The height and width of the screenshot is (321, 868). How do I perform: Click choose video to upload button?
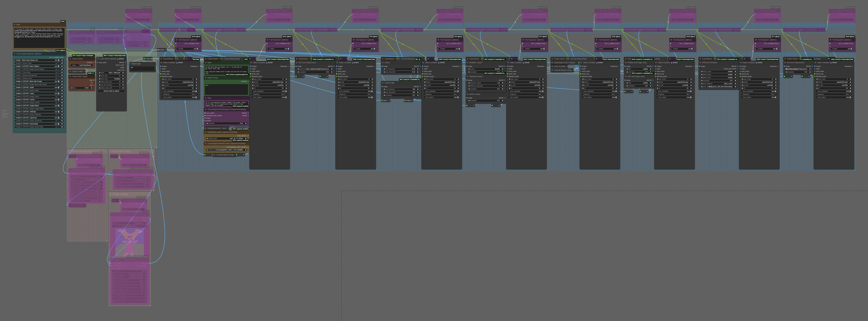pyautogui.click(x=111, y=91)
